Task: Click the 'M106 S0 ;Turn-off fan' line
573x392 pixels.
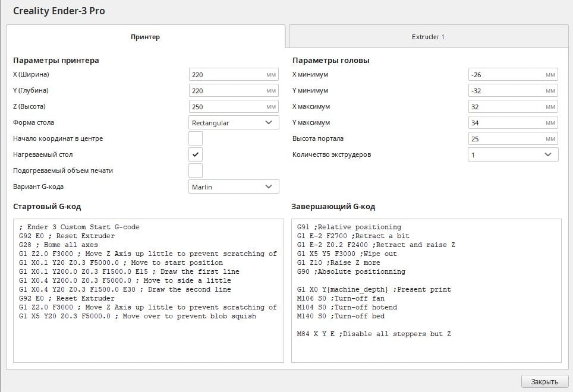Action: coord(341,298)
